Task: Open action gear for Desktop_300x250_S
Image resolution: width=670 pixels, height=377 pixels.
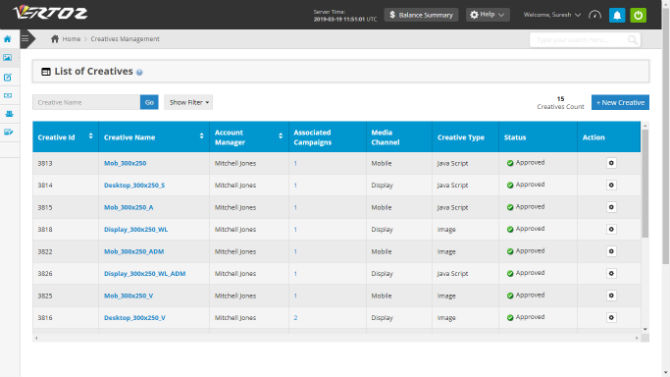Action: [611, 185]
